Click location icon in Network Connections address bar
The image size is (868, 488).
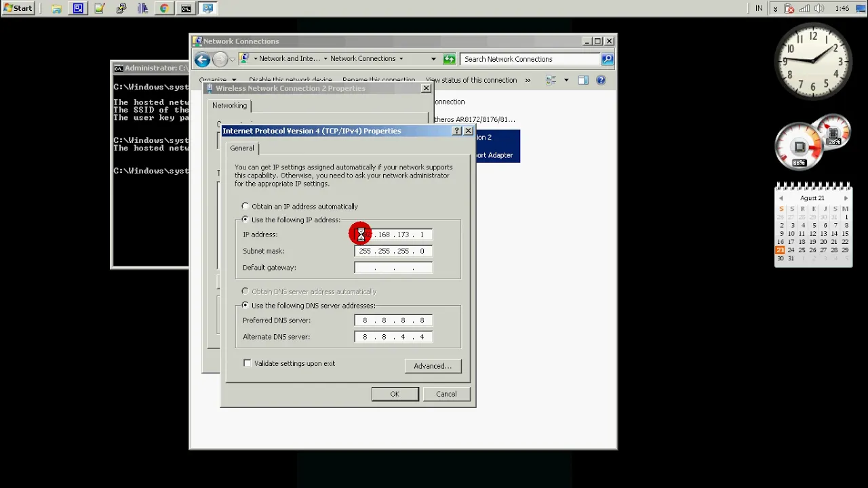(x=245, y=59)
